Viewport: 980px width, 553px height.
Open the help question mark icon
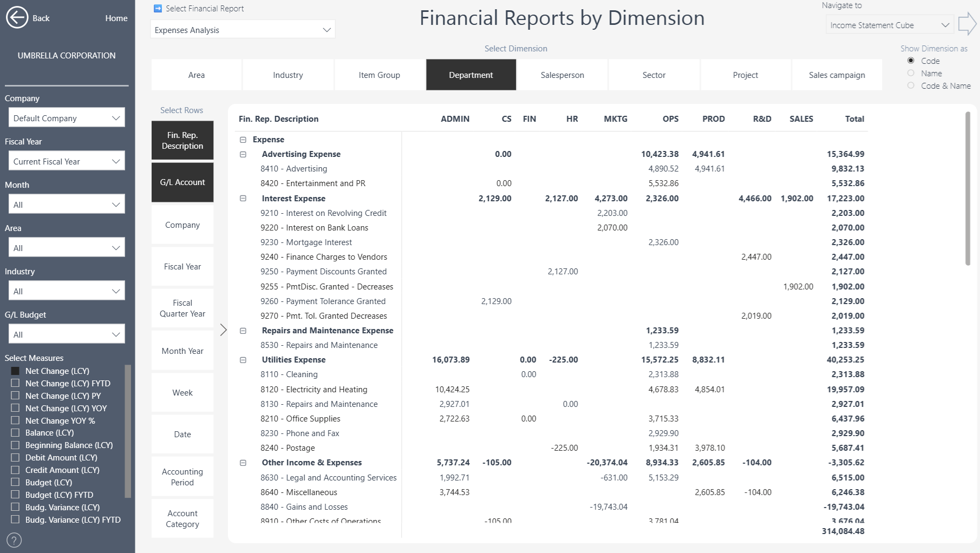[14, 539]
